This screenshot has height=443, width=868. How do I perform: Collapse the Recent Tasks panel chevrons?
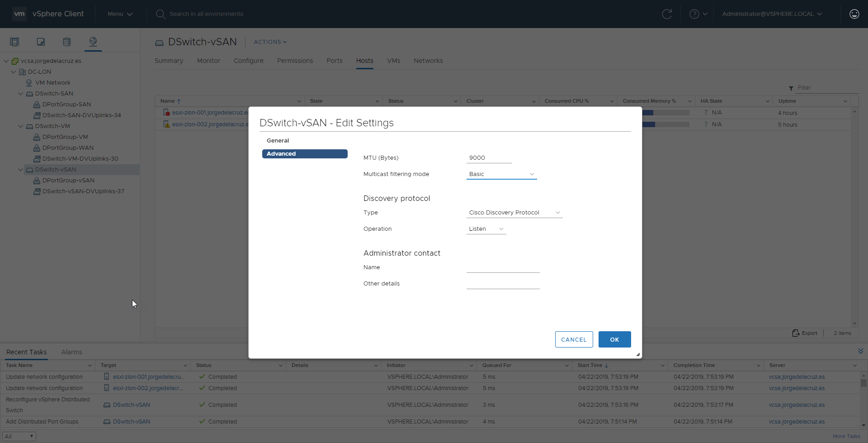pyautogui.click(x=861, y=351)
